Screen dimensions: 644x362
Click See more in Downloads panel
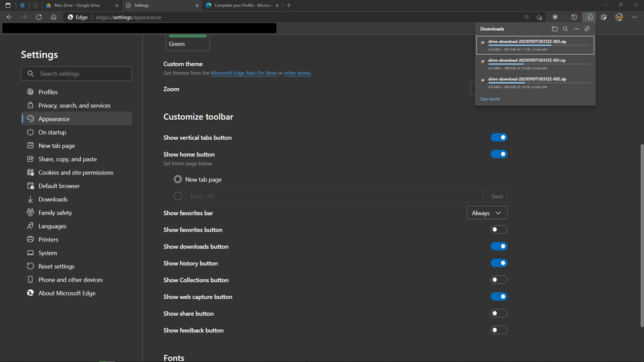490,99
